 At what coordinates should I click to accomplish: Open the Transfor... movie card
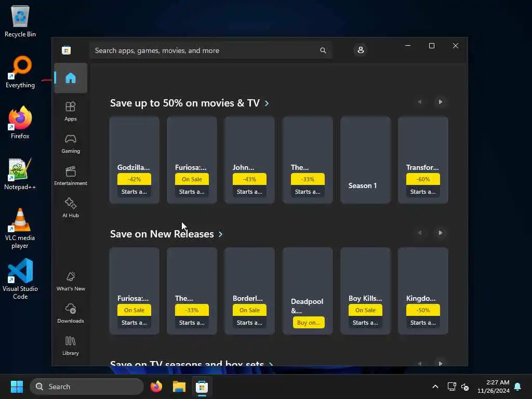[423, 160]
